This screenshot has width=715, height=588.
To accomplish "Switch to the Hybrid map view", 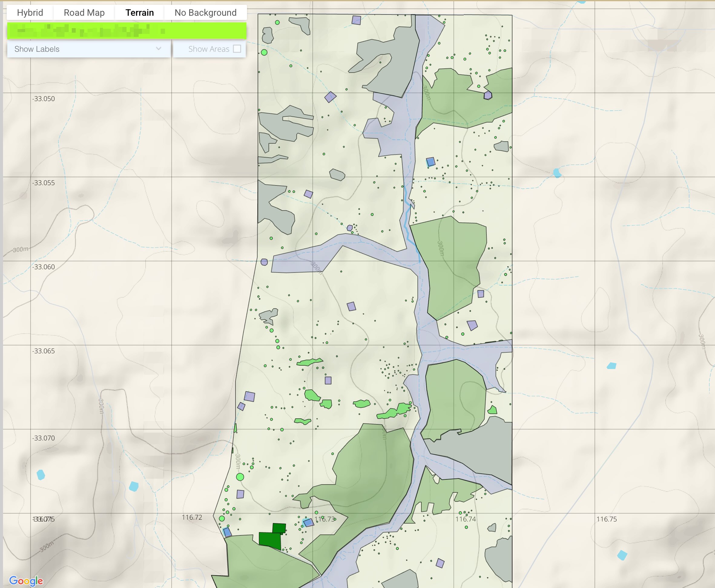I will [30, 12].
